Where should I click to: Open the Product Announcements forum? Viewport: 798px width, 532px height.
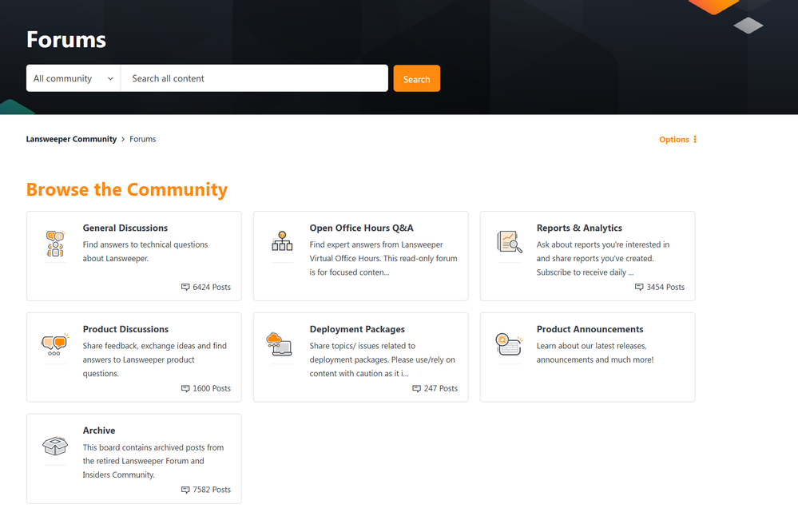point(590,329)
